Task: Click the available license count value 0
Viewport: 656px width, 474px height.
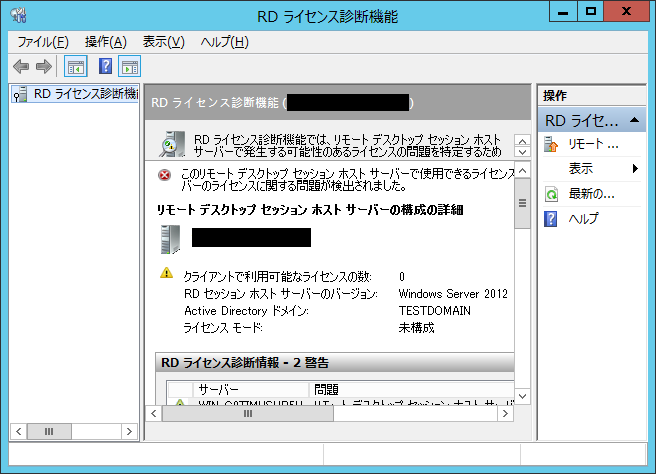Action: tap(402, 277)
